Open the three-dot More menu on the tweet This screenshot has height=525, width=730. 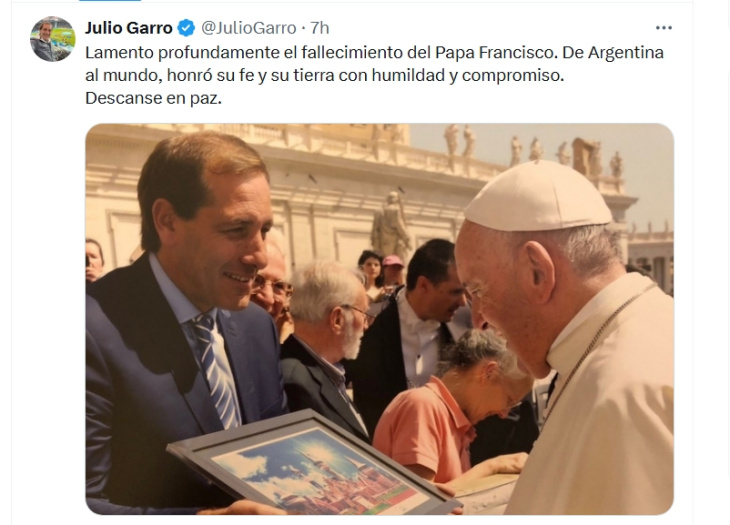[663, 28]
